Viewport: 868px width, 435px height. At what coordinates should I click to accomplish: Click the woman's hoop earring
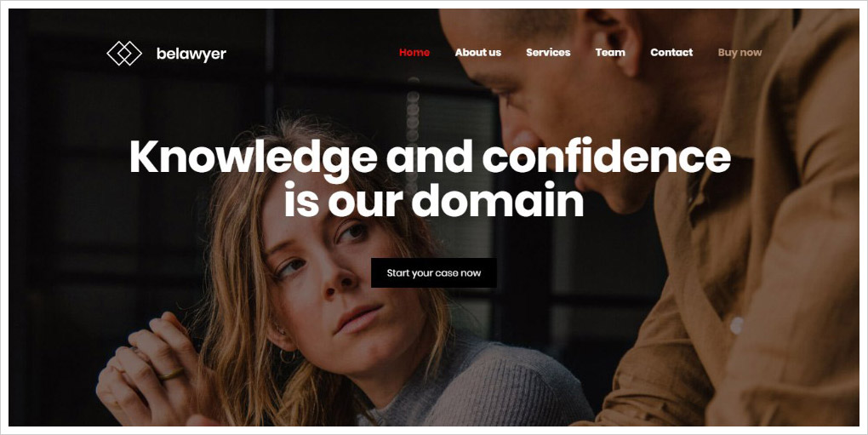pyautogui.click(x=286, y=356)
